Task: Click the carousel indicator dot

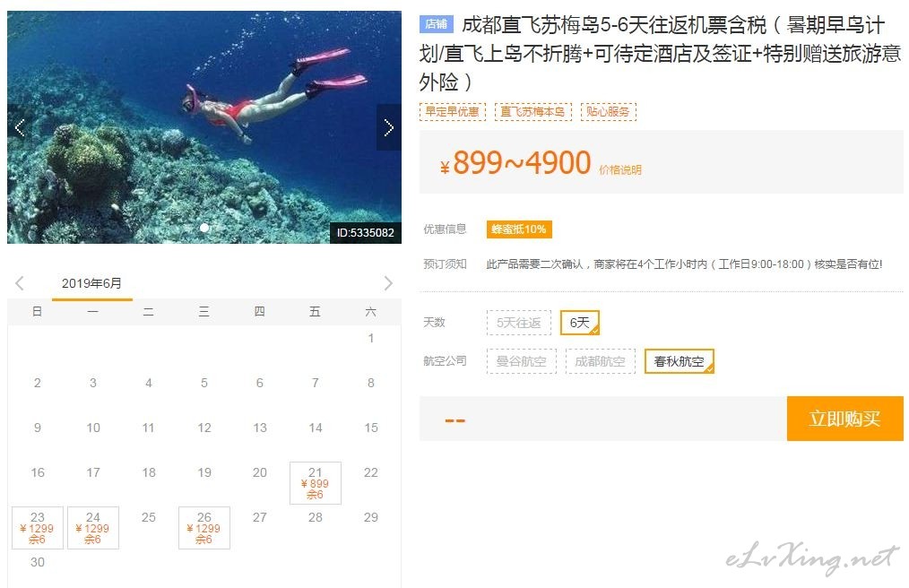Action: coord(204,228)
